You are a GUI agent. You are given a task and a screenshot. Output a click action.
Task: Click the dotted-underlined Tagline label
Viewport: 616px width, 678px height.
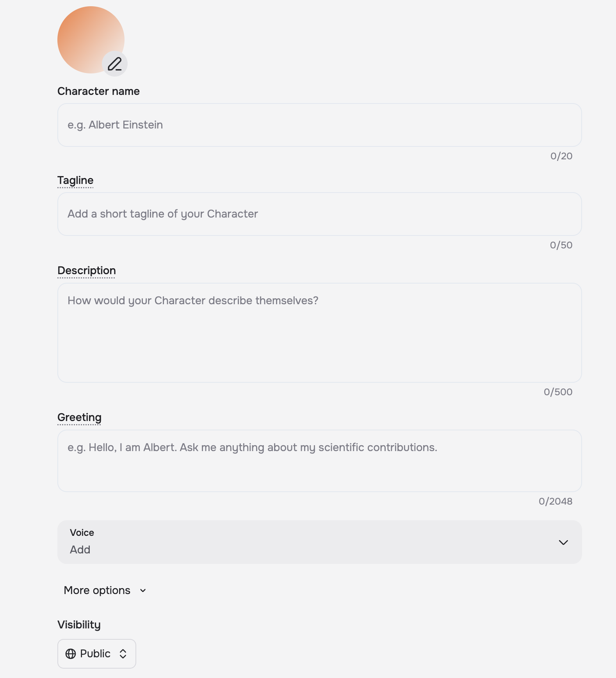pyautogui.click(x=75, y=180)
